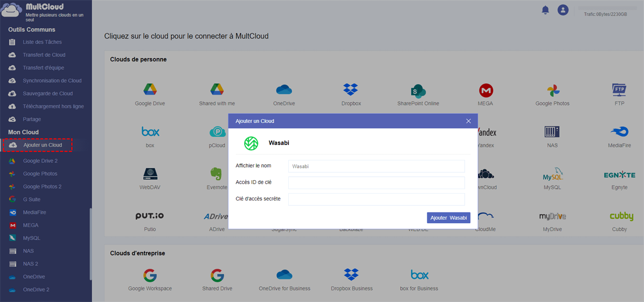Select the Shared Drive icon

217,275
